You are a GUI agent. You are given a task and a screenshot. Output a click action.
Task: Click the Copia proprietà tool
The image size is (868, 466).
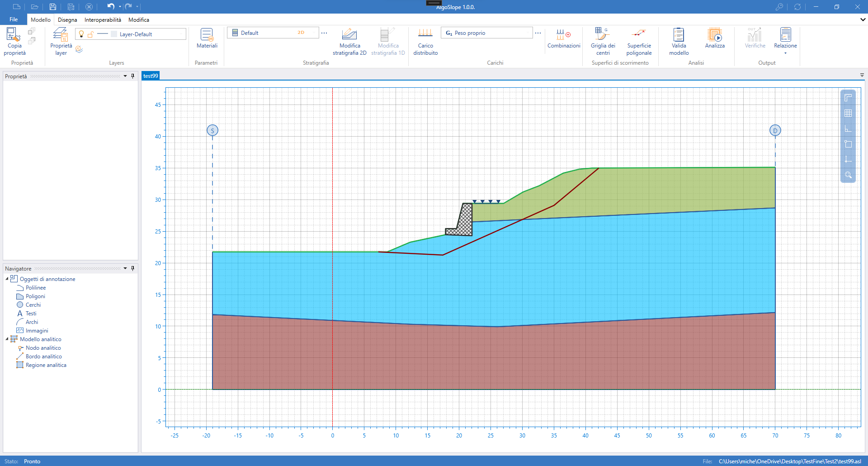pyautogui.click(x=14, y=42)
